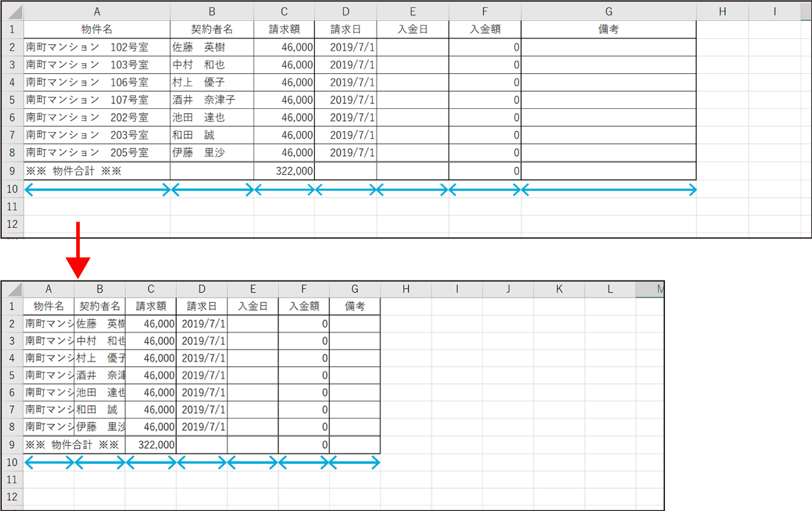Image resolution: width=812 pixels, height=511 pixels.
Task: Click 中村 和也 in upper sheet
Action: pos(212,65)
